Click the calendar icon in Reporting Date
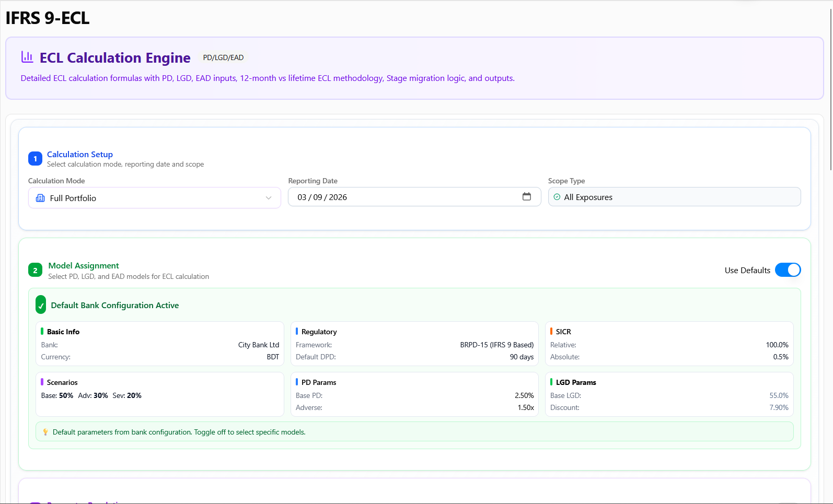 click(526, 197)
